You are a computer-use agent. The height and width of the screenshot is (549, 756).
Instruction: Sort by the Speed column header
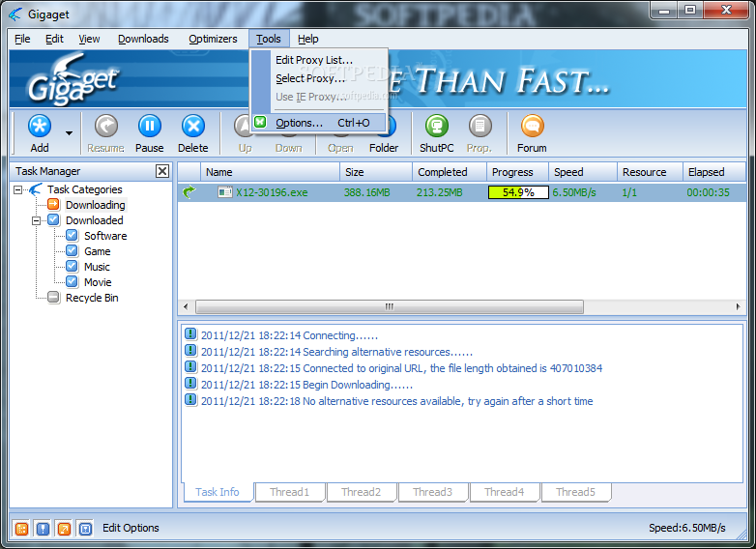583,172
